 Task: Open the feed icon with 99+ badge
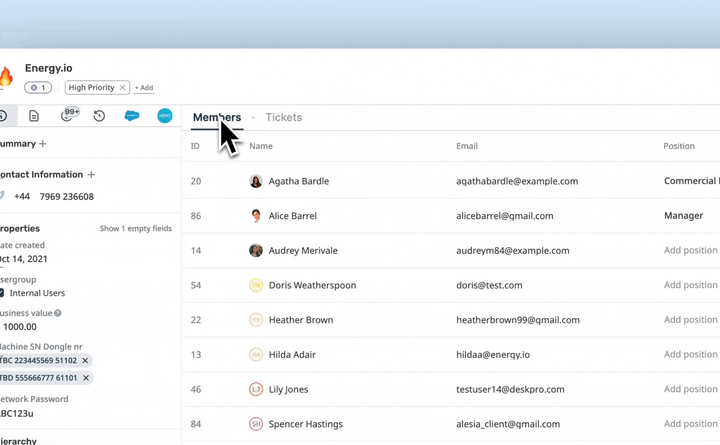[67, 116]
